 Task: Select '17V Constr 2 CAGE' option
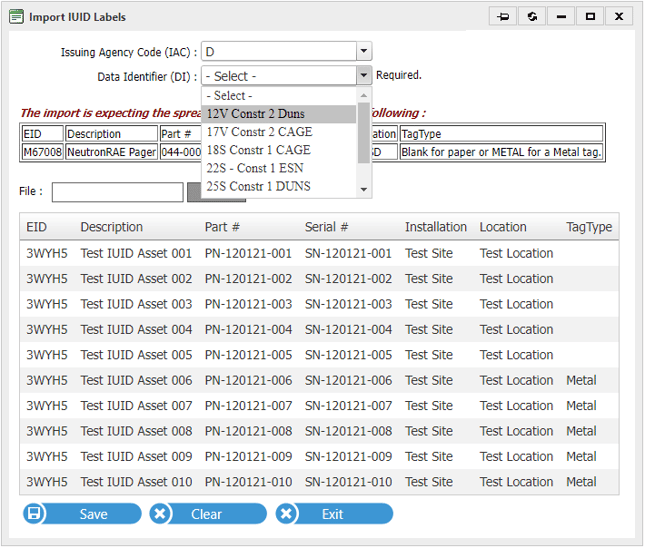279,132
